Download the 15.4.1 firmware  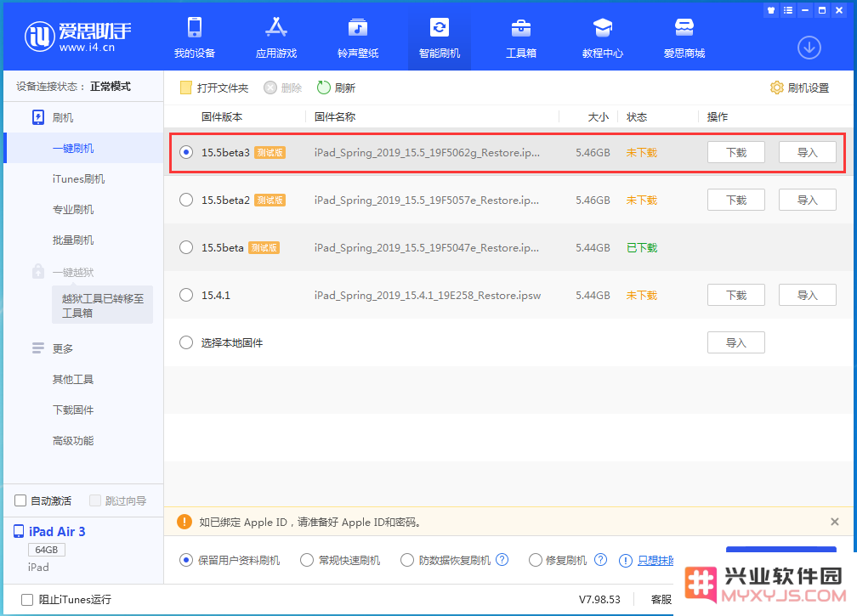click(735, 295)
